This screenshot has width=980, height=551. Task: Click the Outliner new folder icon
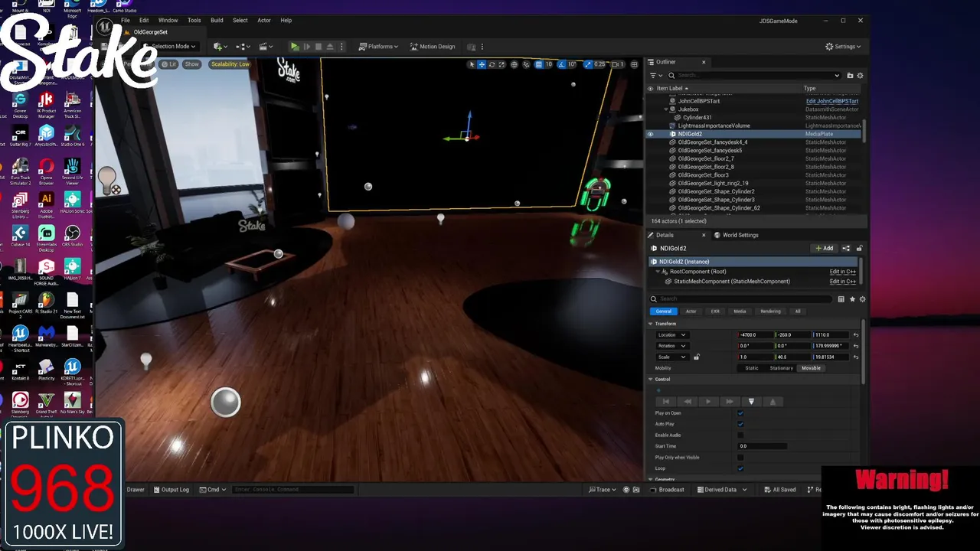click(850, 76)
